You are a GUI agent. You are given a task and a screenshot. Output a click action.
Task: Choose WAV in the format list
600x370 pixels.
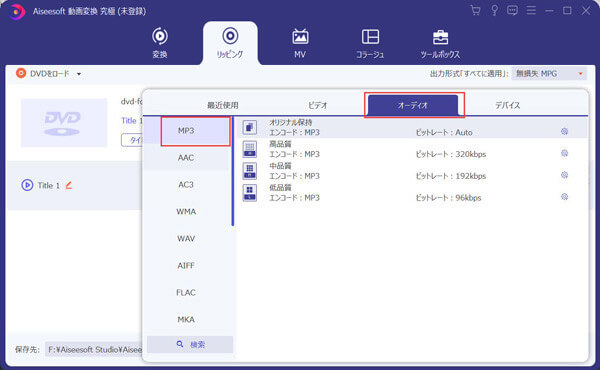click(x=186, y=239)
